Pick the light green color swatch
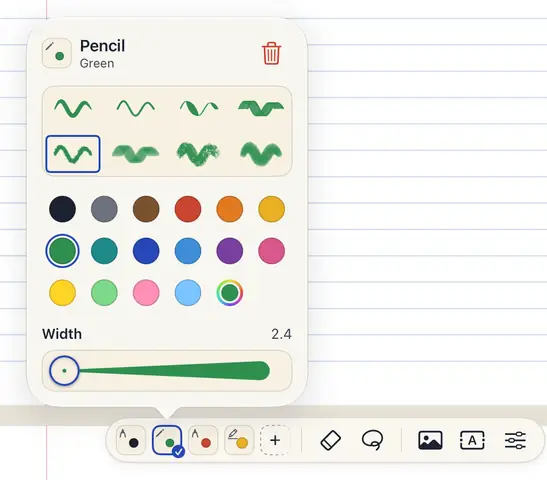 [104, 292]
